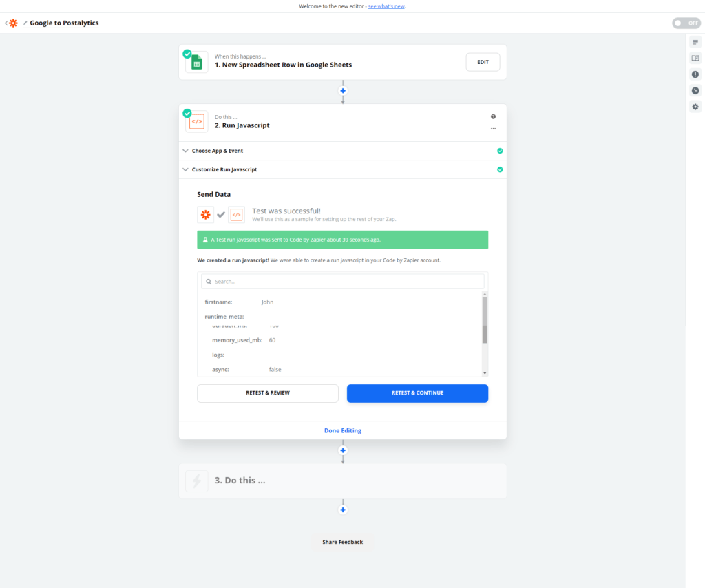
Task: Open the alert issues icon in right sidebar
Action: coord(695,74)
